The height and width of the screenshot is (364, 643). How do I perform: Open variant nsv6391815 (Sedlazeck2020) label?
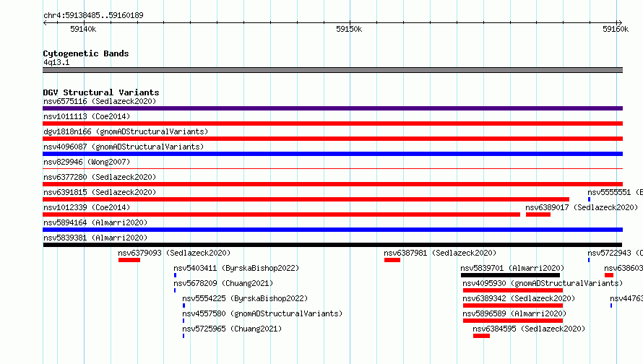point(100,192)
